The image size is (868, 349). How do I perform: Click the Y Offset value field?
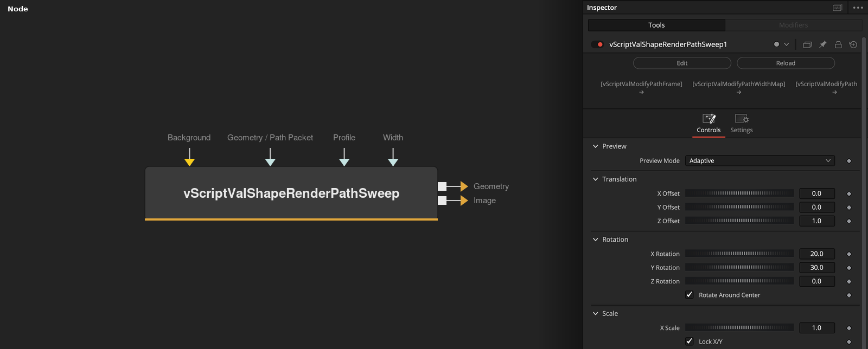[816, 207]
